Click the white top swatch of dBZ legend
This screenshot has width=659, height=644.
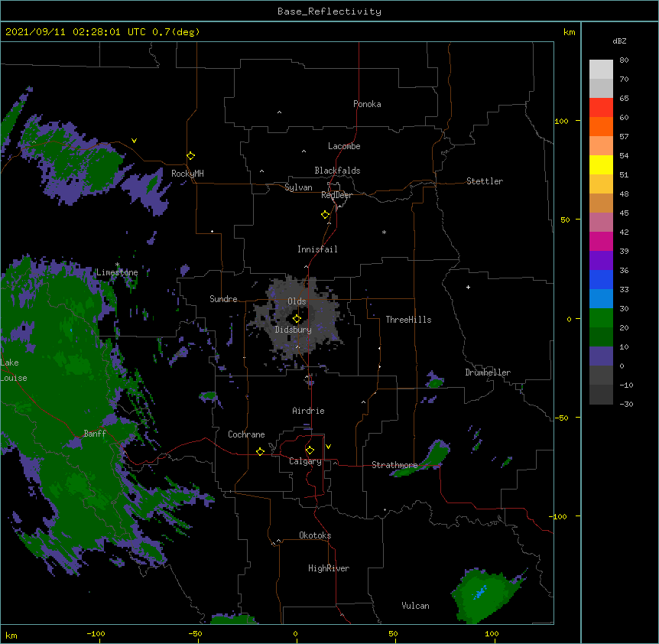(601, 69)
